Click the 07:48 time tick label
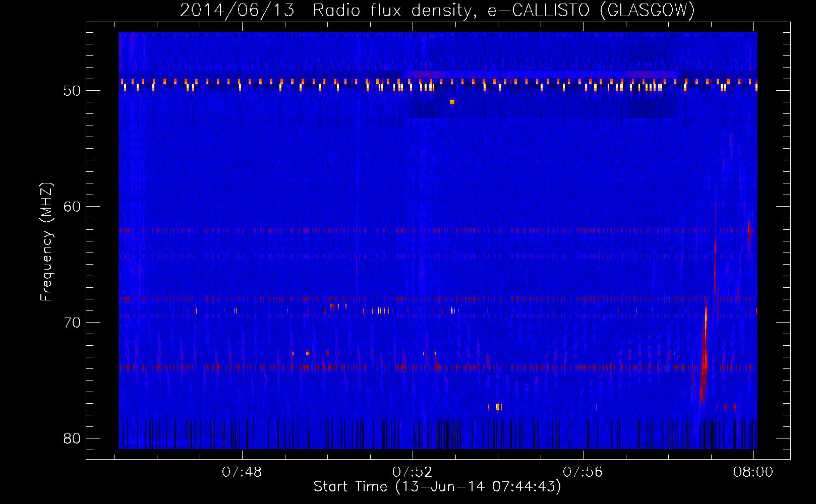Image resolution: width=816 pixels, height=504 pixels. (242, 472)
